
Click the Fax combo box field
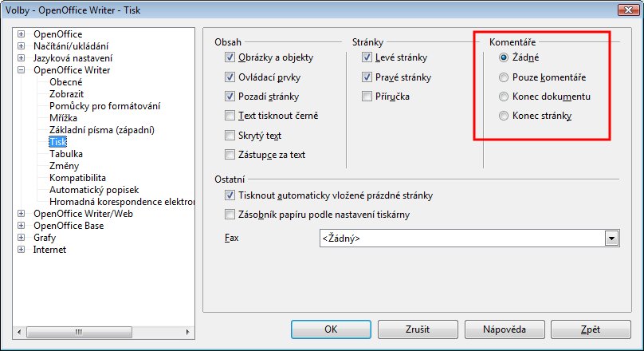[469, 239]
